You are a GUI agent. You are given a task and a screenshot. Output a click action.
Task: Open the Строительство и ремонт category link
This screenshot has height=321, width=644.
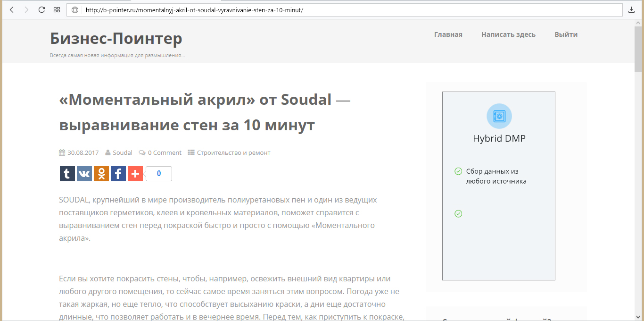(234, 152)
